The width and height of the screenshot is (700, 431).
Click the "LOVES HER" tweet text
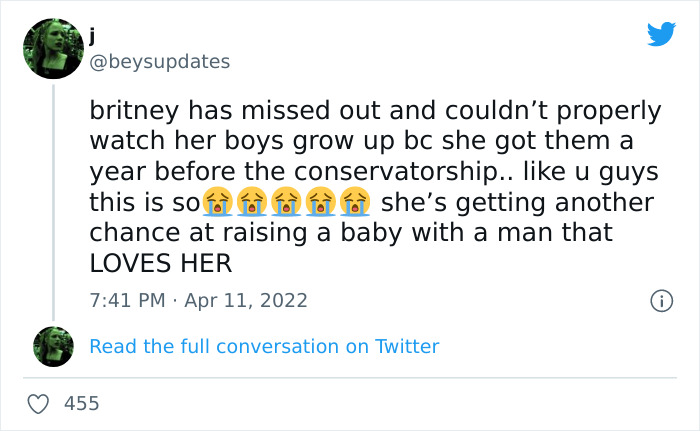161,264
